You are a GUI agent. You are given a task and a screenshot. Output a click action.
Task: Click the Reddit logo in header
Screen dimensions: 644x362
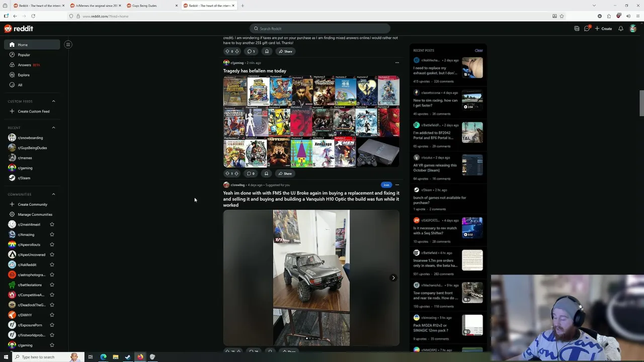(19, 29)
